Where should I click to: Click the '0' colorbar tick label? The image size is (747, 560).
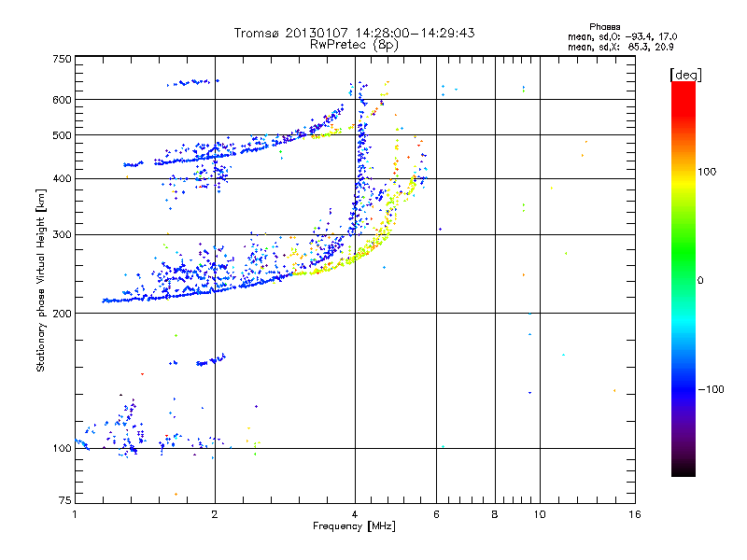[700, 281]
